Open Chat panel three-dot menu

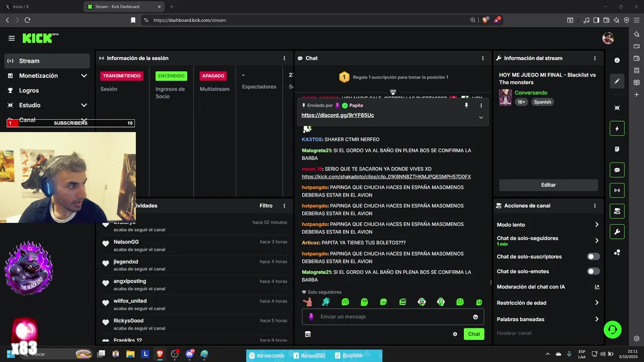[483, 58]
